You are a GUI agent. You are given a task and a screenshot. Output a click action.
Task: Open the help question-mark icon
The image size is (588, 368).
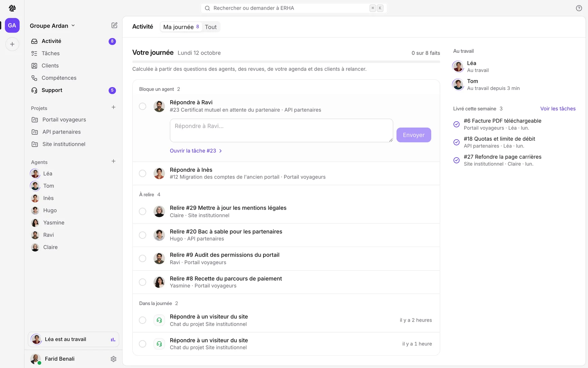(579, 8)
